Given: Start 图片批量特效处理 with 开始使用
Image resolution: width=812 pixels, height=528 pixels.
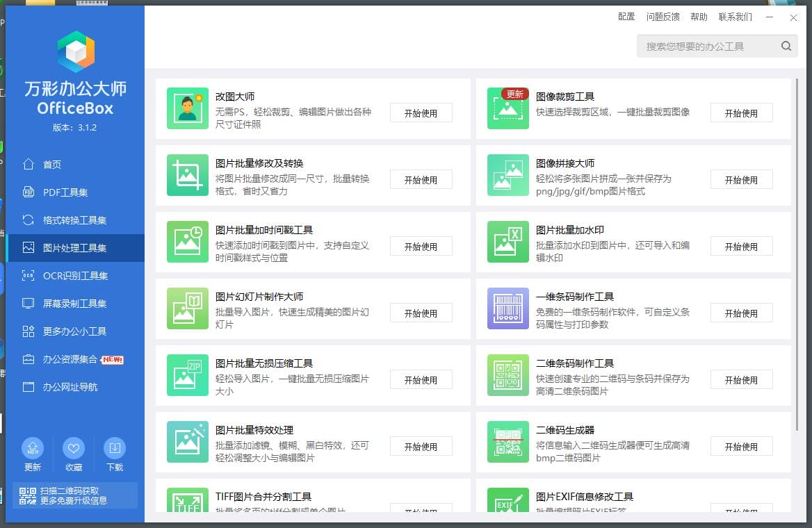Looking at the screenshot, I should click(421, 447).
